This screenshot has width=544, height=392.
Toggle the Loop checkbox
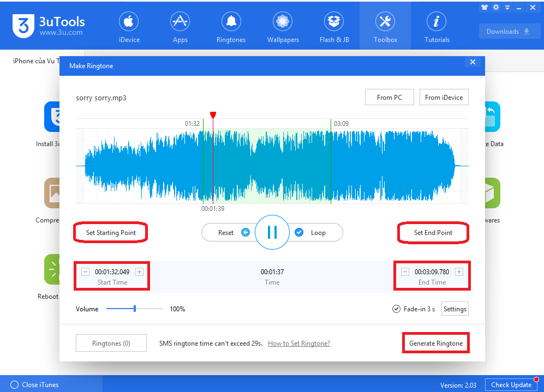click(x=299, y=232)
